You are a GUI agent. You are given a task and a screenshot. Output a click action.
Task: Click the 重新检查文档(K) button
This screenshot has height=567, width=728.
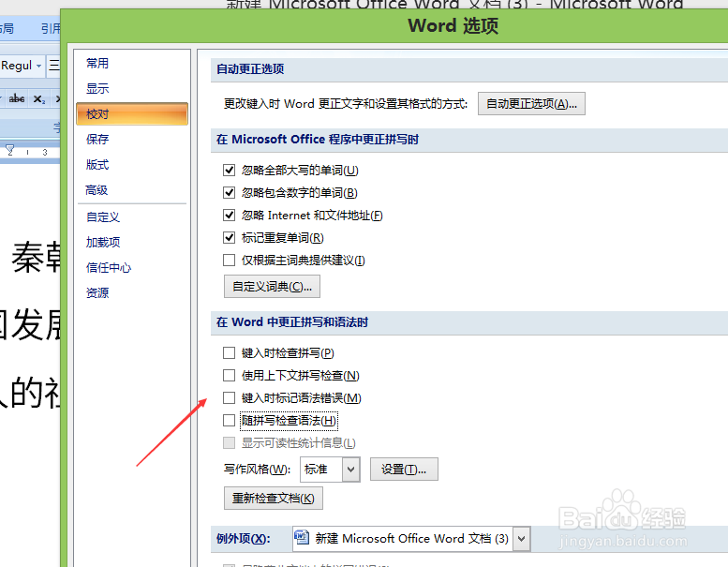click(274, 499)
